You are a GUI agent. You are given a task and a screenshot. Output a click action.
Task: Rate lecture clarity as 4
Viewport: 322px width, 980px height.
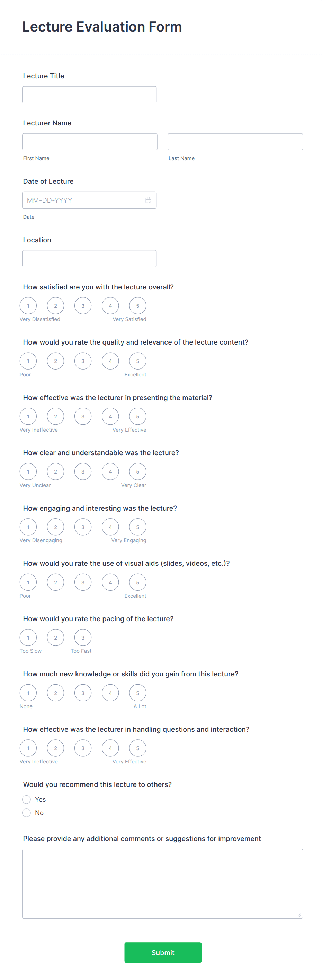click(x=110, y=471)
